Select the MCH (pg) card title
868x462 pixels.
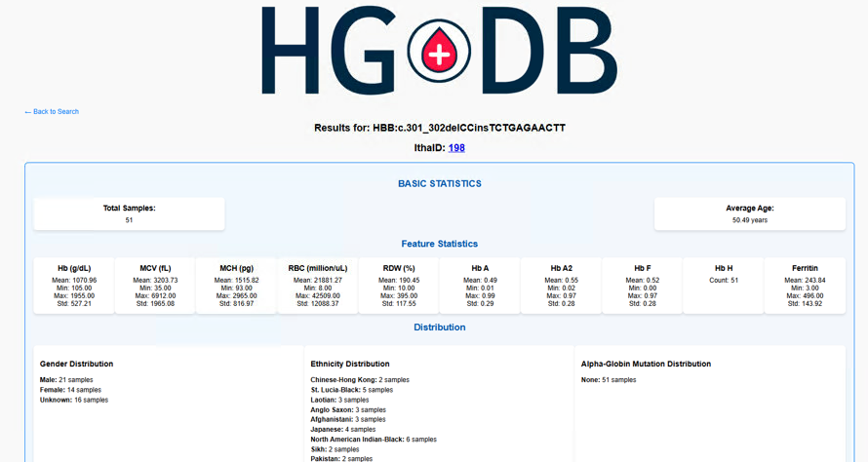(236, 268)
